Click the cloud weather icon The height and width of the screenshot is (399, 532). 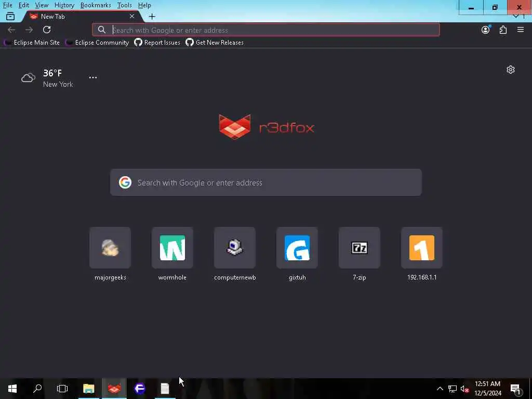click(x=28, y=78)
